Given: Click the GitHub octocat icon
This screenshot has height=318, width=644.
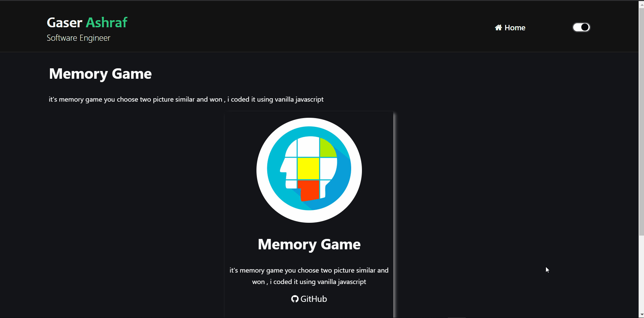Looking at the screenshot, I should coord(294,299).
